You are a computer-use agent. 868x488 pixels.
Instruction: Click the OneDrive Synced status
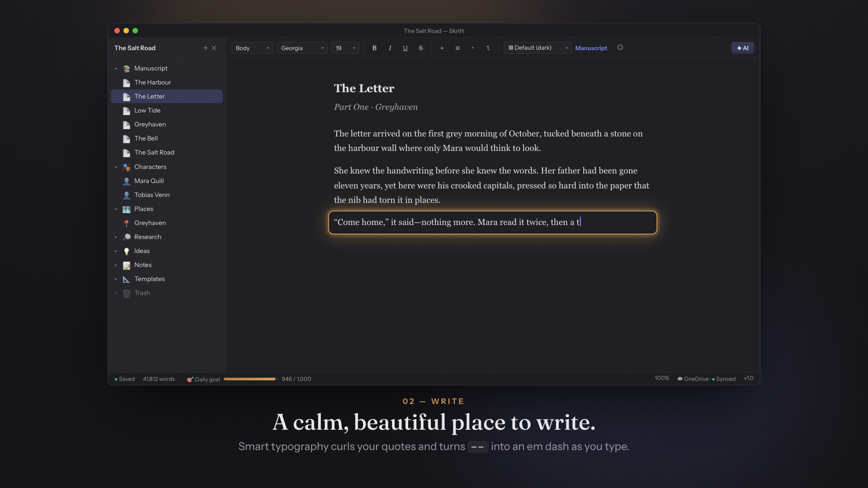point(706,379)
